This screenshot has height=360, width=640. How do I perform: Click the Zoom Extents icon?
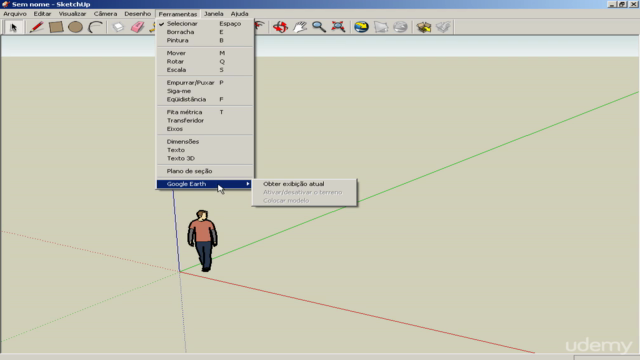coord(338,27)
